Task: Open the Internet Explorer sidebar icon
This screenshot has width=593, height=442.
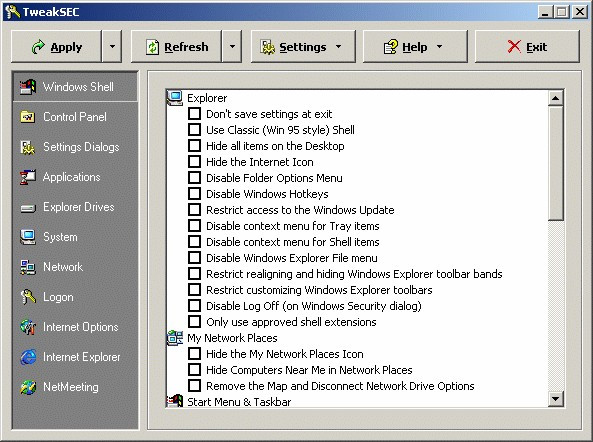Action: (28, 357)
